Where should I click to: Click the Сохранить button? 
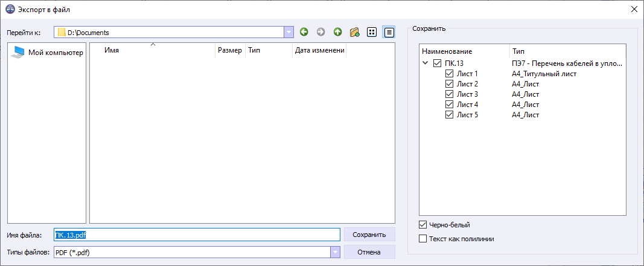369,235
